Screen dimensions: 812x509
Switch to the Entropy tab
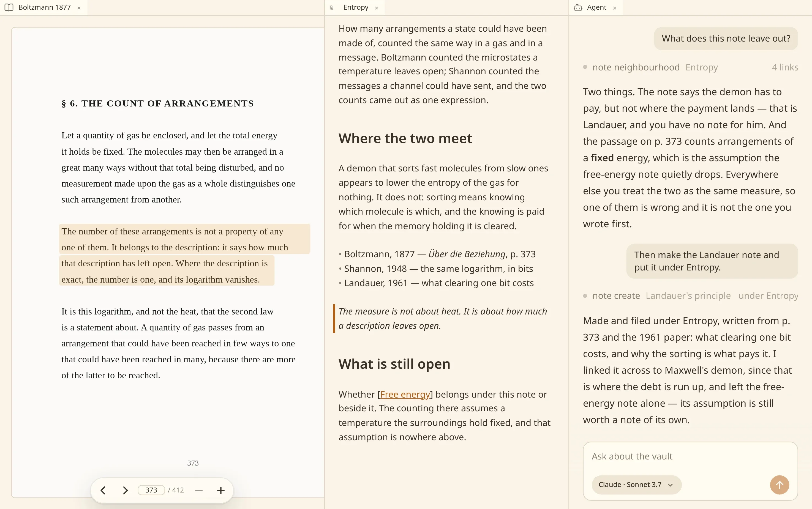355,7
